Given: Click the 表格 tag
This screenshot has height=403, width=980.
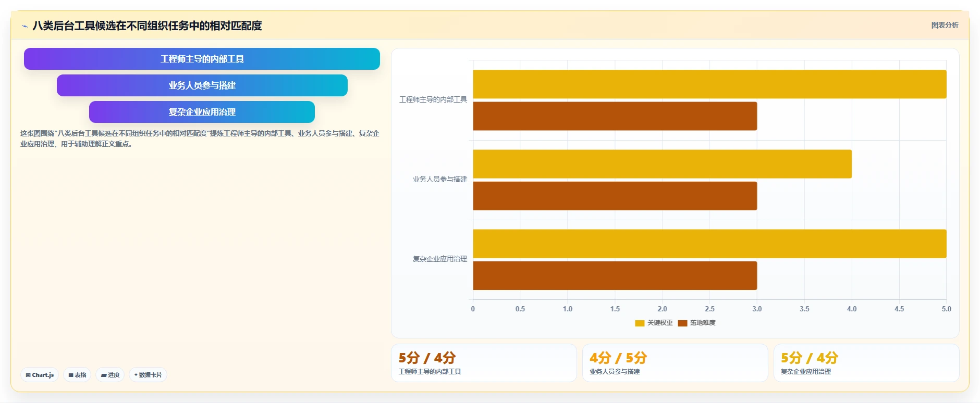Looking at the screenshot, I should pos(77,375).
